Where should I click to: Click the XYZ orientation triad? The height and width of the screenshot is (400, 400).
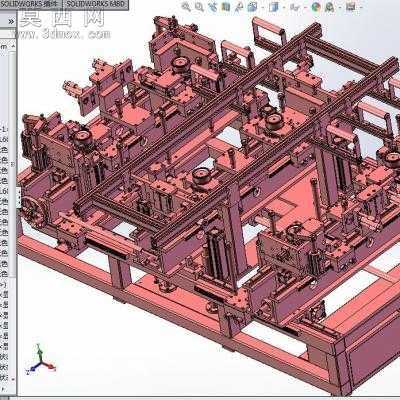coord(40,359)
